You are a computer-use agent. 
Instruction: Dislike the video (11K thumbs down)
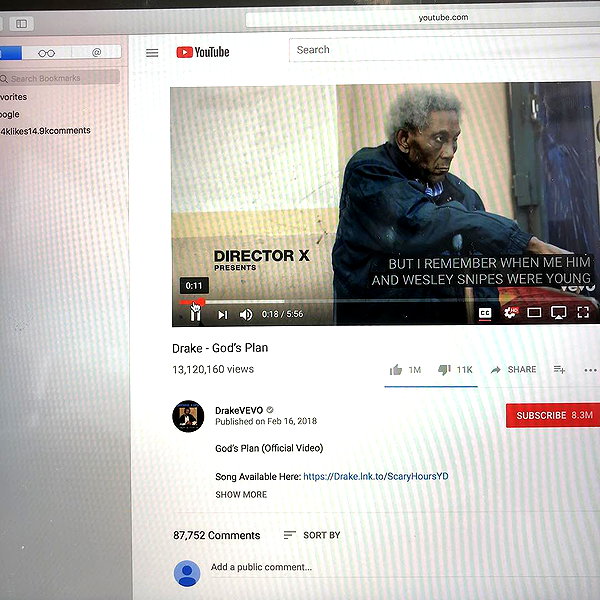coord(455,370)
